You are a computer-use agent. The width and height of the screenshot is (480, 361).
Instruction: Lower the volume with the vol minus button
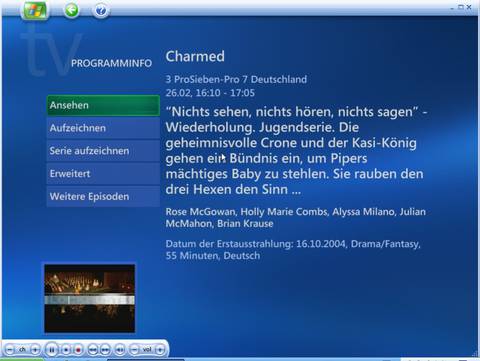[134, 350]
